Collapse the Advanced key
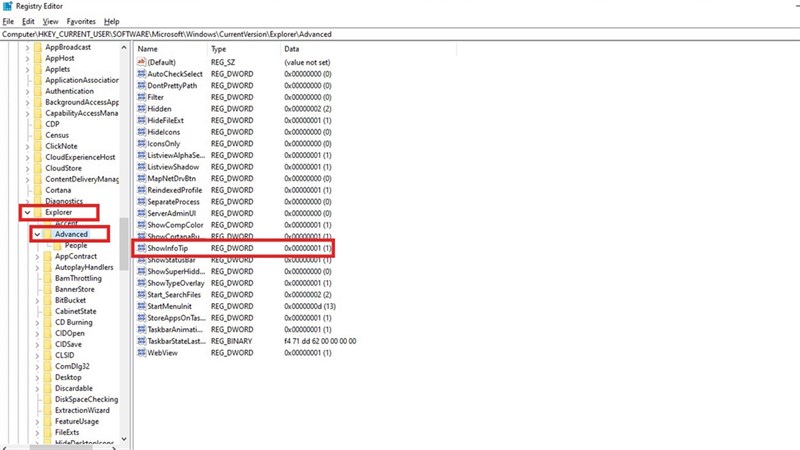 click(37, 234)
